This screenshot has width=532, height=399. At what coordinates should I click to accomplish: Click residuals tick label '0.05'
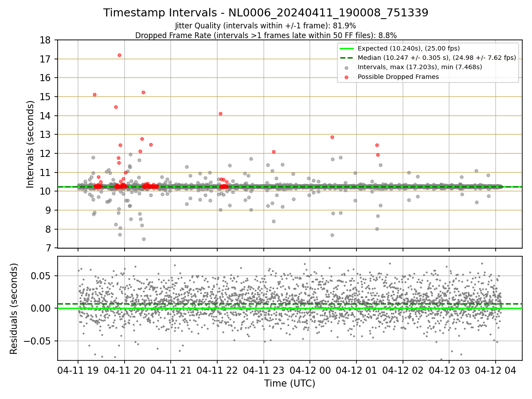pos(42,276)
